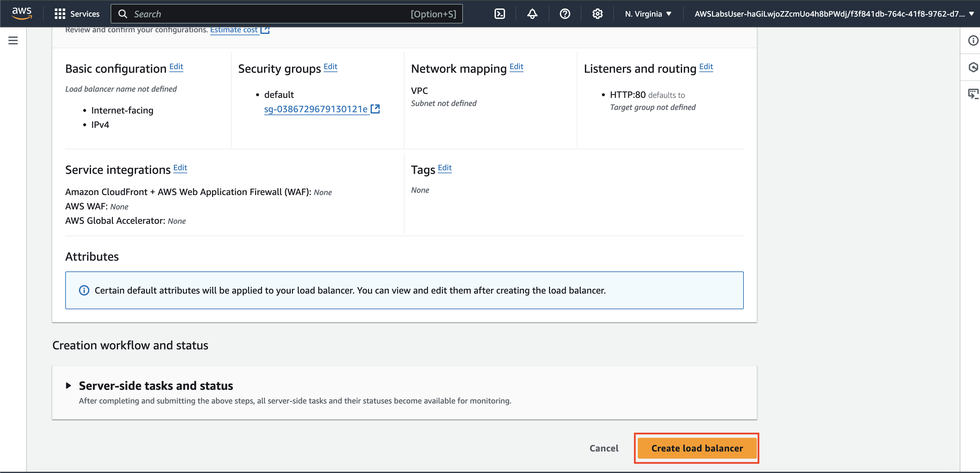Click the 'Creation workflow and status' heading
Image resolution: width=980 pixels, height=473 pixels.
(130, 345)
